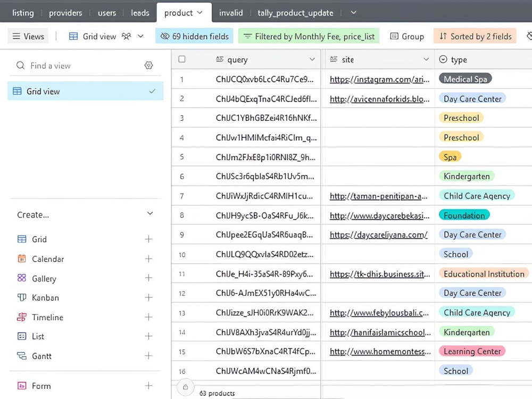The height and width of the screenshot is (399, 532).
Task: Add a new Timeline view with plus
Action: pos(148,317)
